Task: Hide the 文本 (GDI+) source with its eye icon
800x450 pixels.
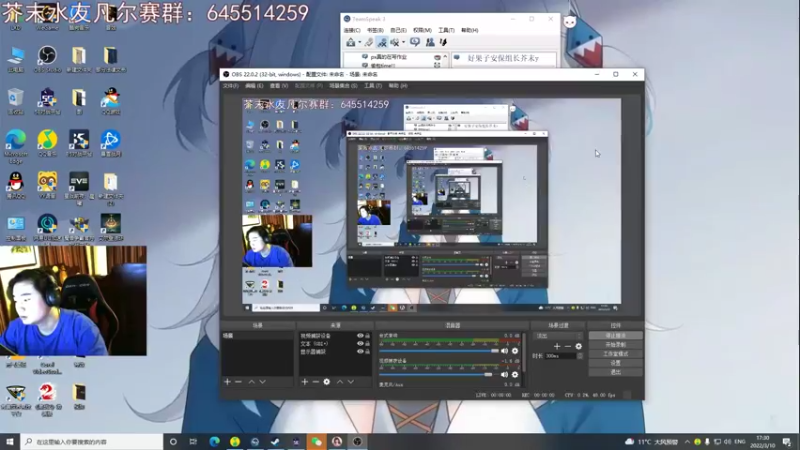Action: point(360,344)
